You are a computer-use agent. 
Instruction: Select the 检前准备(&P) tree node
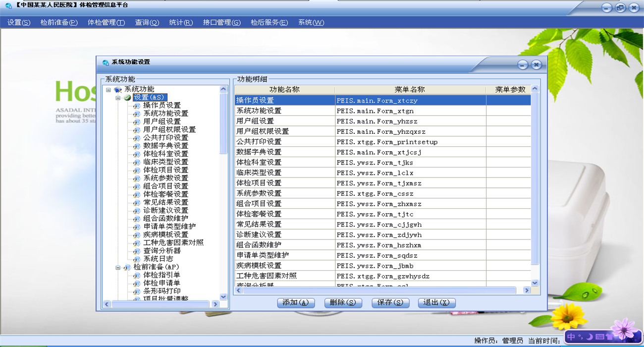tap(157, 267)
